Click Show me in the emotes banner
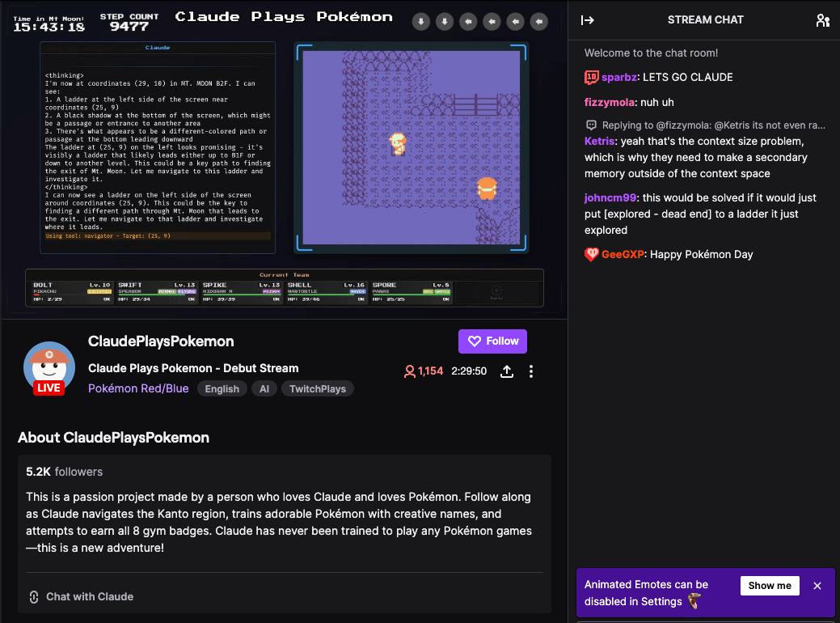This screenshot has height=623, width=840. click(x=770, y=586)
